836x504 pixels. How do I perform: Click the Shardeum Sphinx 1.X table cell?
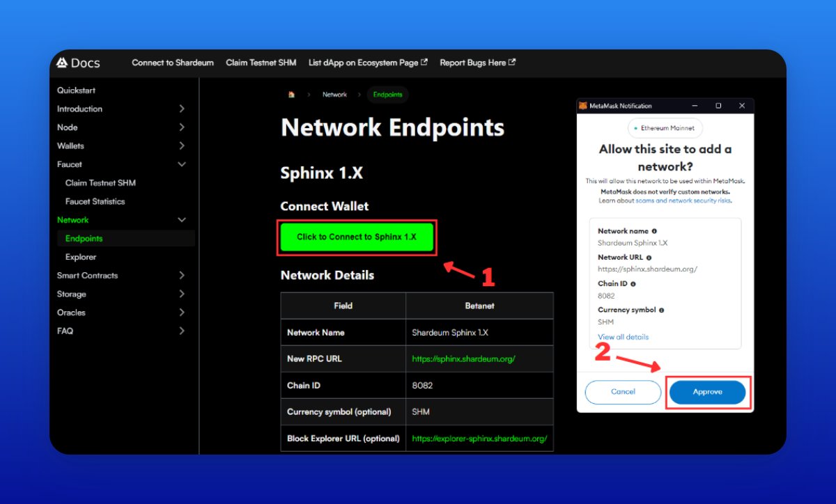479,333
